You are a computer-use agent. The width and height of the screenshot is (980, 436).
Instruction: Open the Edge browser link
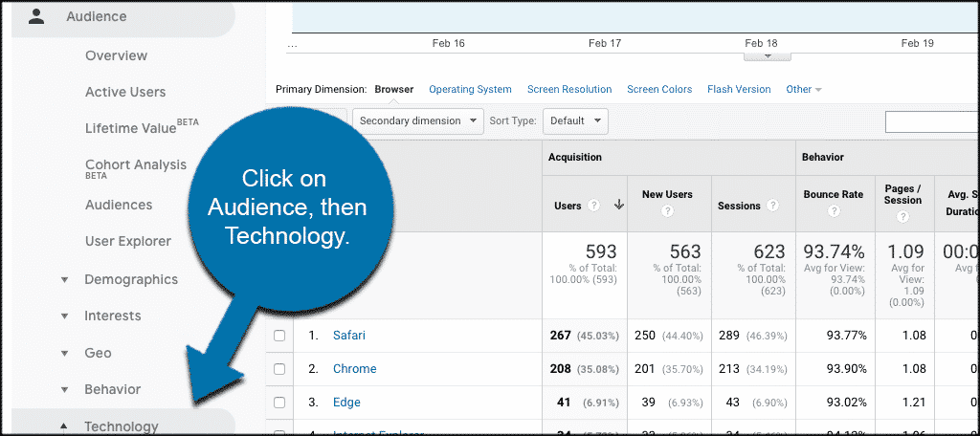[x=346, y=403]
